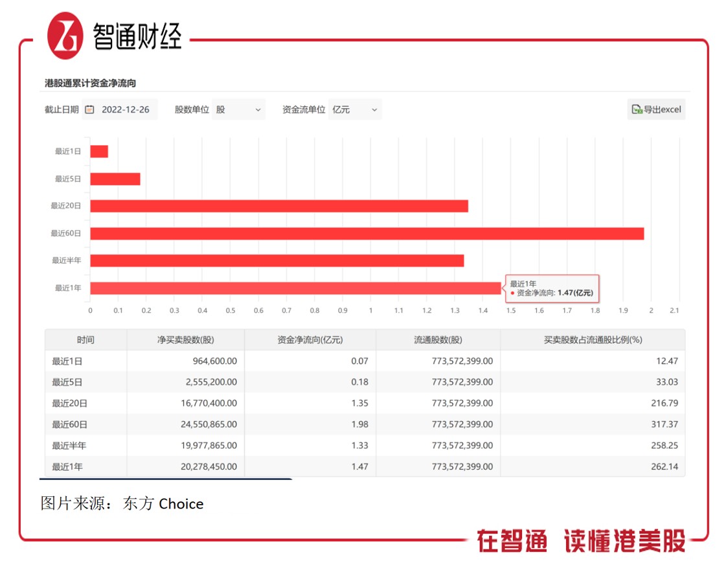Open the 股数单位 dropdown showing 股
This screenshot has width=728, height=572.
pyautogui.click(x=240, y=109)
